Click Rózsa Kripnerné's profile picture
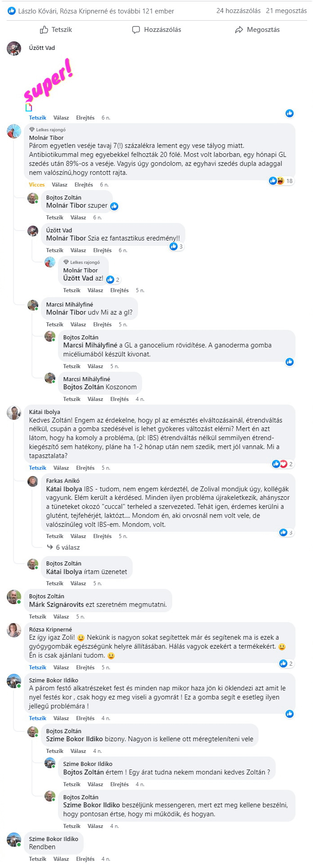Viewport: 313px width, 868px height. (x=14, y=630)
